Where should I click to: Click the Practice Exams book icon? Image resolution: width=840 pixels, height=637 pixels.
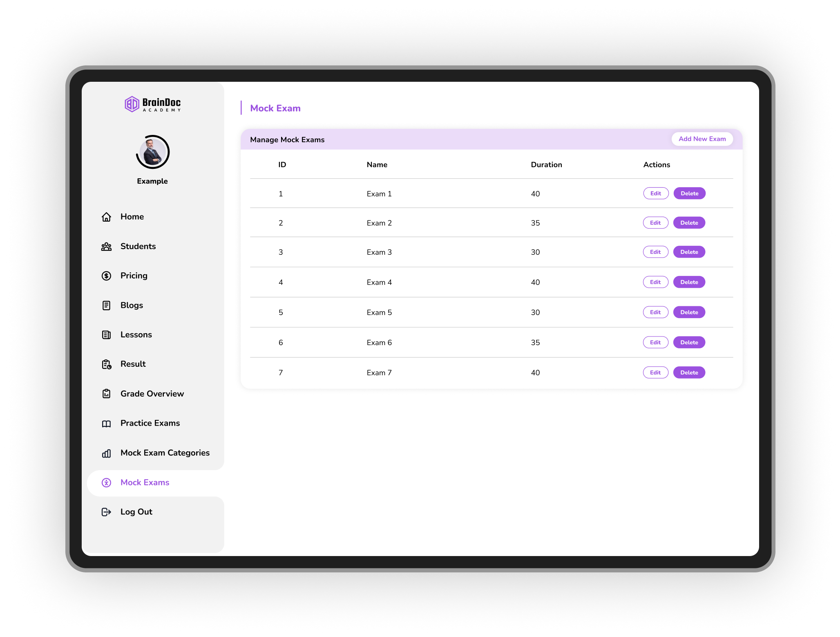point(106,424)
